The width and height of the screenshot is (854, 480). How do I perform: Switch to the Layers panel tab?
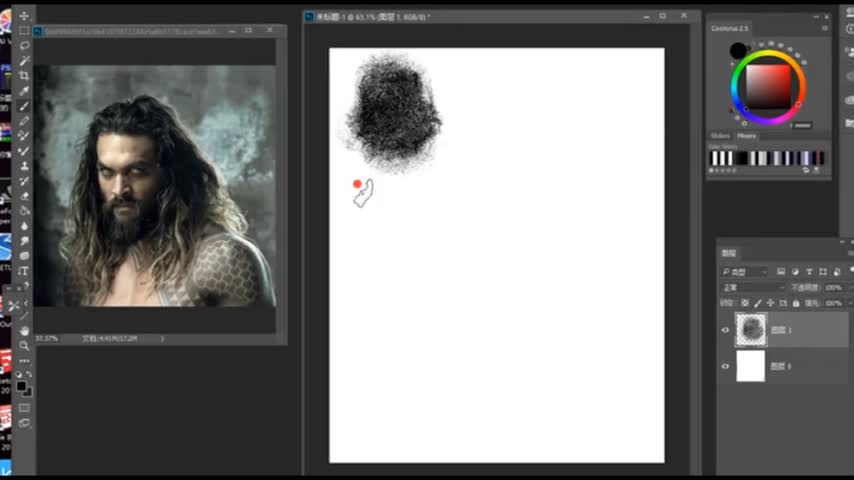coord(729,253)
